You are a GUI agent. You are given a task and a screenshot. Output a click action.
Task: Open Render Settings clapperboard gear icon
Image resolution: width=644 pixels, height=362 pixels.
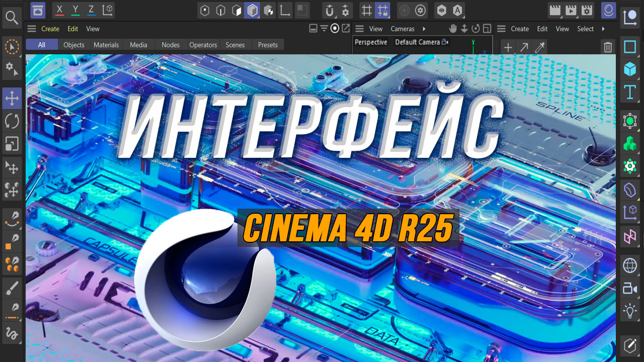[587, 10]
